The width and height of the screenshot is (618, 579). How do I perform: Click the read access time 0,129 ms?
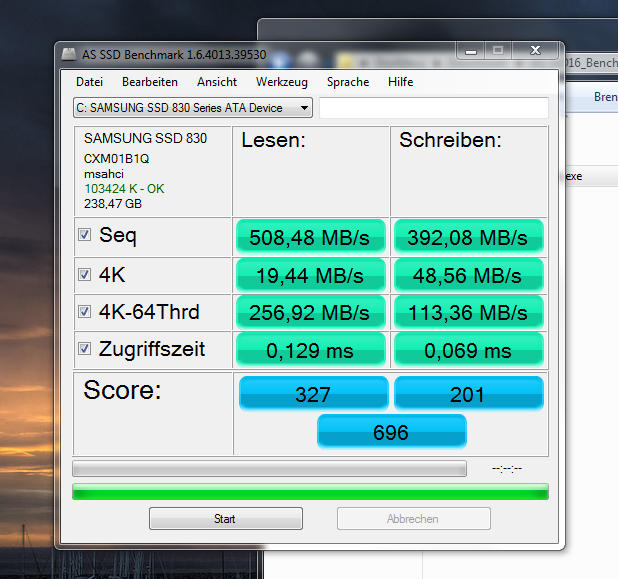tap(311, 350)
